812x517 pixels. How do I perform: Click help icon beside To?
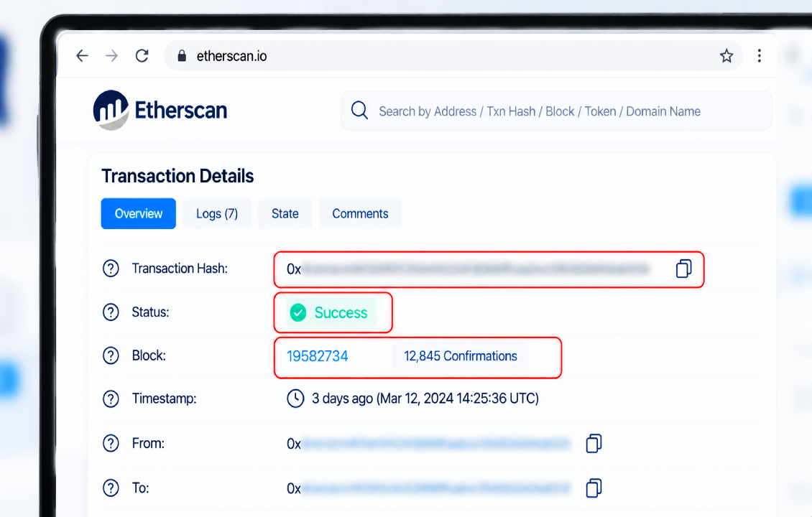(x=111, y=488)
